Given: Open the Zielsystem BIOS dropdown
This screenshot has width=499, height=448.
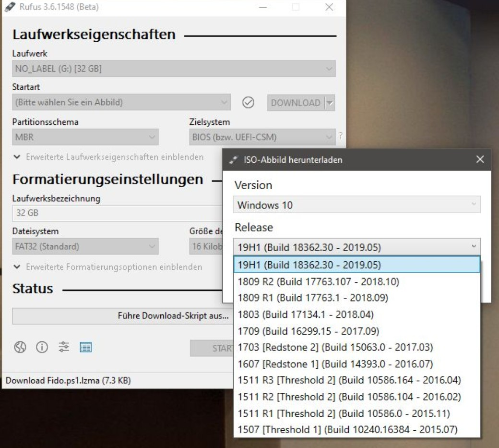Looking at the screenshot, I should click(x=262, y=137).
